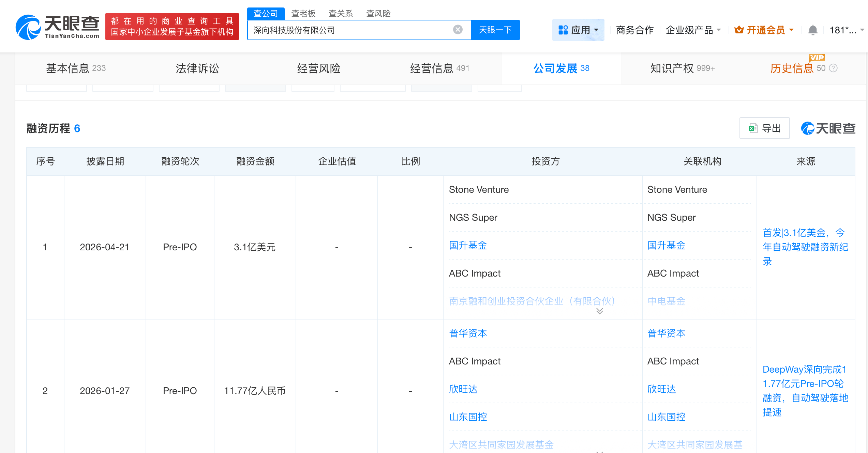
Task: Open 普华资本 investor link in row 2
Action: [468, 333]
